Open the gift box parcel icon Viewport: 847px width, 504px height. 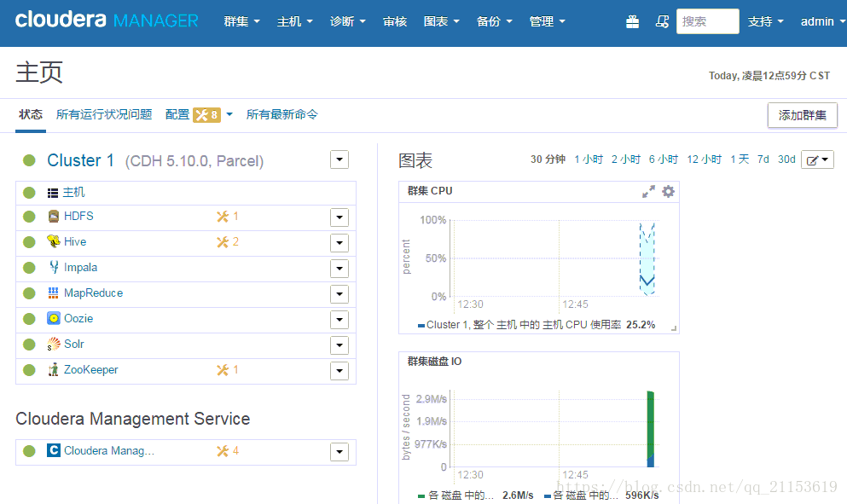633,21
